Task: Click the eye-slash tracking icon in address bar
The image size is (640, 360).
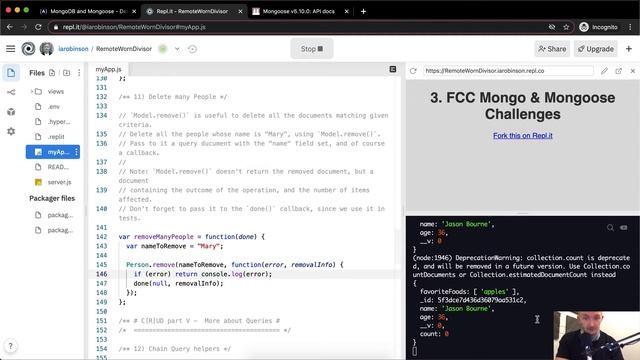Action: (x=552, y=27)
